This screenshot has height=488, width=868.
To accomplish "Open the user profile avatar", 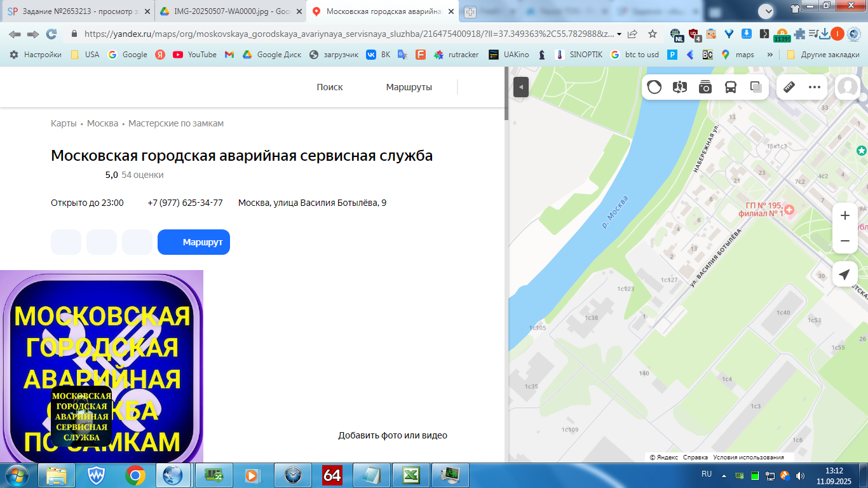I will (848, 87).
